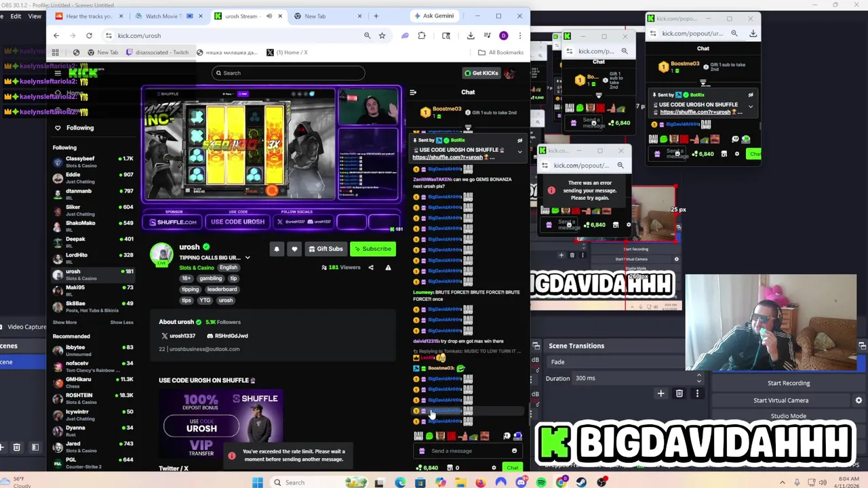868x488 pixels.
Task: Click the Send a message chat input
Action: (468, 451)
